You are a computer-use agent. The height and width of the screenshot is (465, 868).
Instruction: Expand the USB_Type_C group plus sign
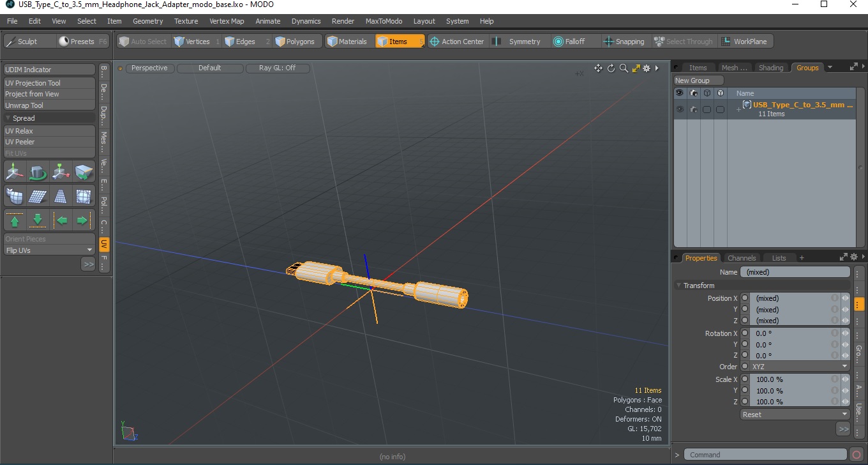[x=738, y=110]
